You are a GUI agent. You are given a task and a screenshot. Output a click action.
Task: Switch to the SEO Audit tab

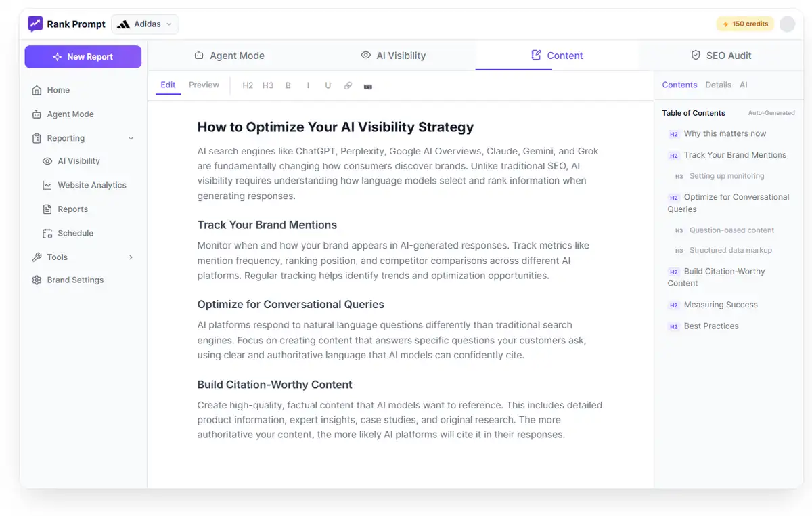click(721, 56)
